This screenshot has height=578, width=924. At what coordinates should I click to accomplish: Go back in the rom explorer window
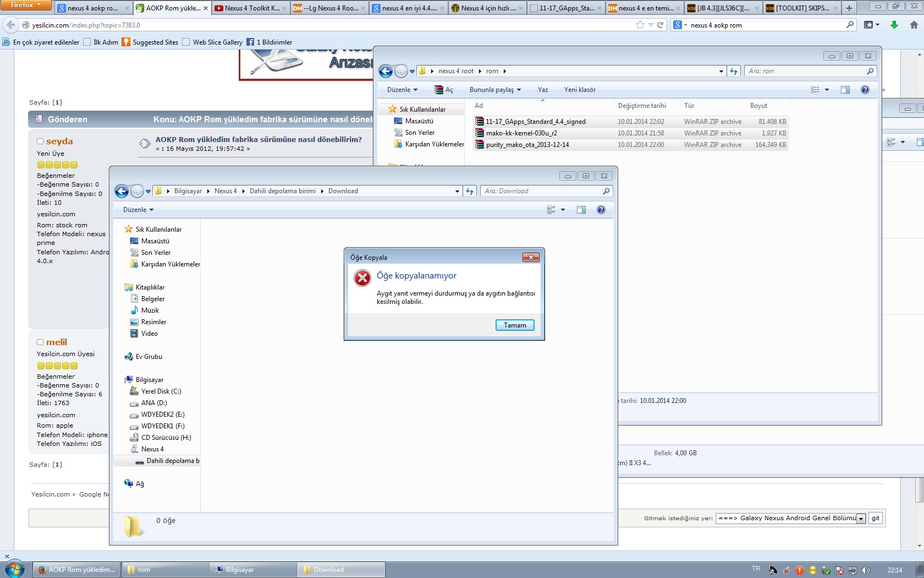tap(386, 71)
